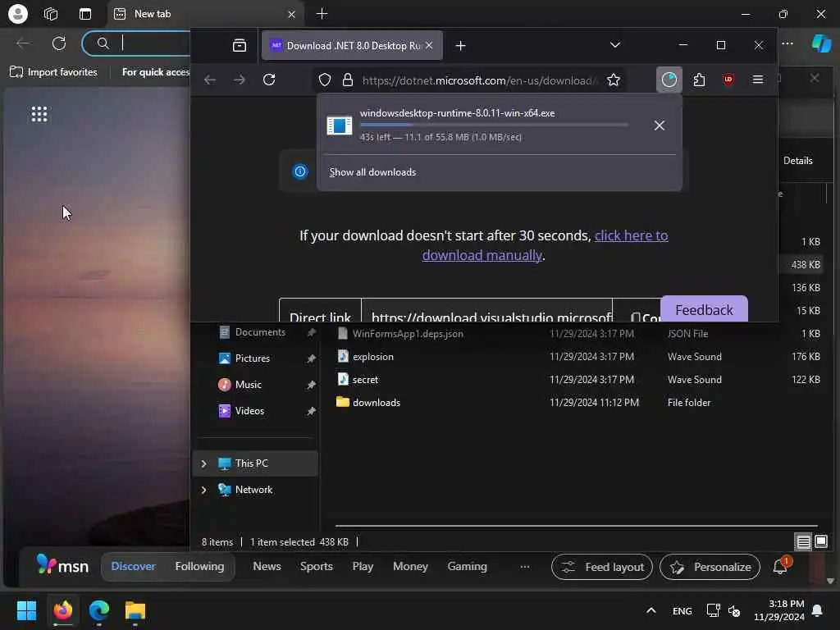This screenshot has height=630, width=840.
Task: Click the Firefox tracking protection shield
Action: (325, 80)
